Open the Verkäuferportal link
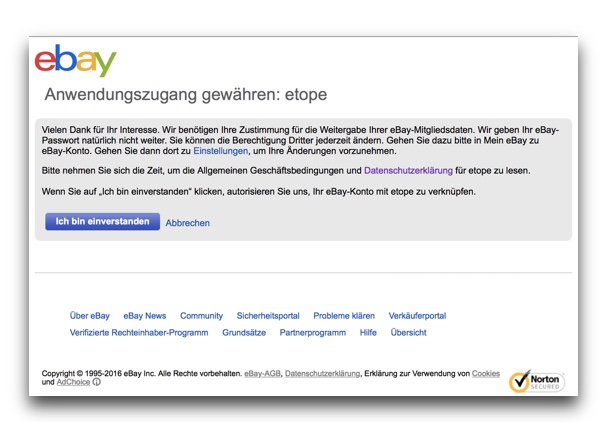The height and width of the screenshot is (422, 600). (x=417, y=316)
